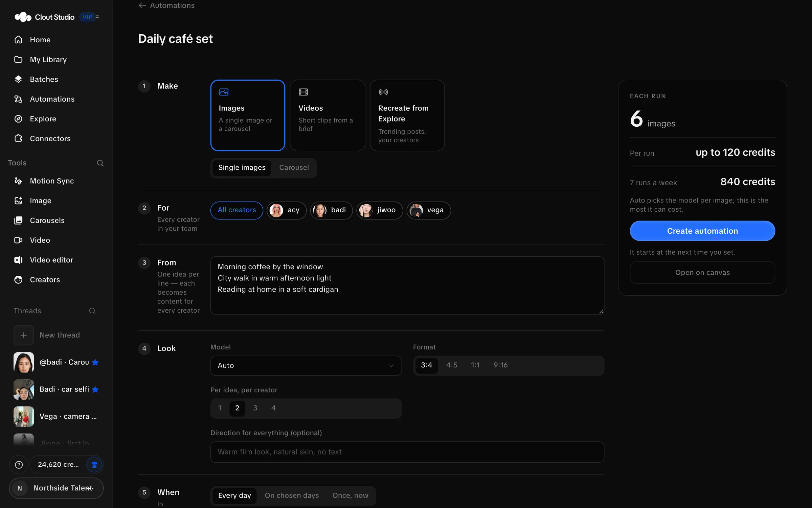Select creator jiwoo chip
The width and height of the screenshot is (812, 508).
(379, 210)
